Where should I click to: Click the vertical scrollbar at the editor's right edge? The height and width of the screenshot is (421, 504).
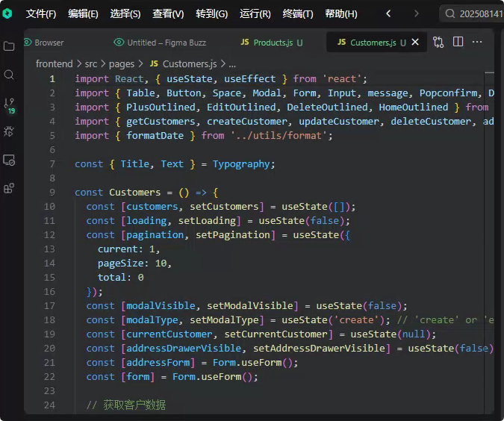tap(489, 243)
